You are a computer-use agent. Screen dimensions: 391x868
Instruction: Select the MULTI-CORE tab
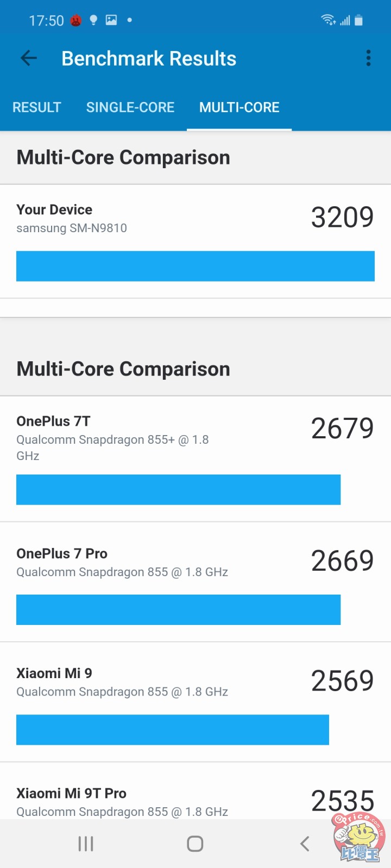tap(239, 107)
